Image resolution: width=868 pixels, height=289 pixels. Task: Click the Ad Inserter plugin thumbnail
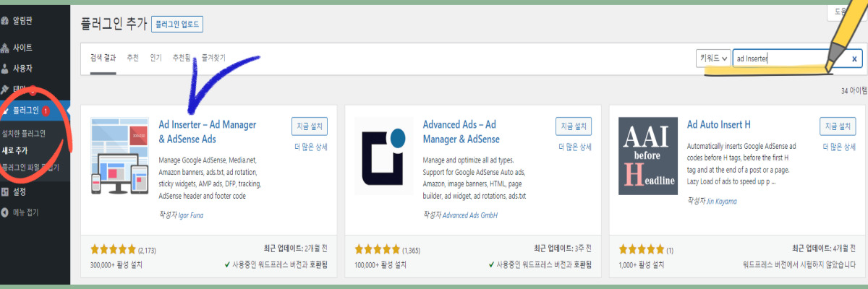coord(119,156)
